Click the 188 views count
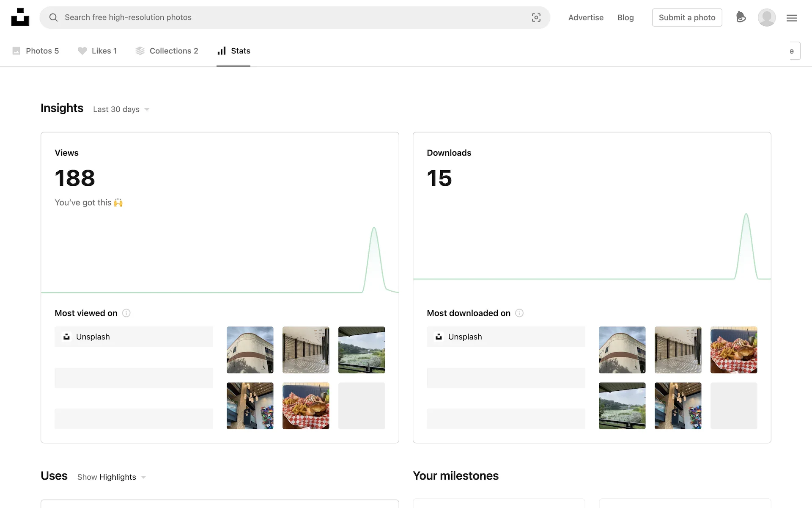Viewport: 812px width, 508px height. pyautogui.click(x=75, y=178)
